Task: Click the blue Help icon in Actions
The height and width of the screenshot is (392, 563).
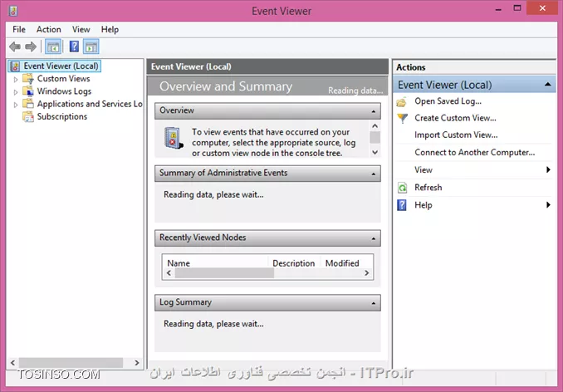Action: tap(402, 205)
